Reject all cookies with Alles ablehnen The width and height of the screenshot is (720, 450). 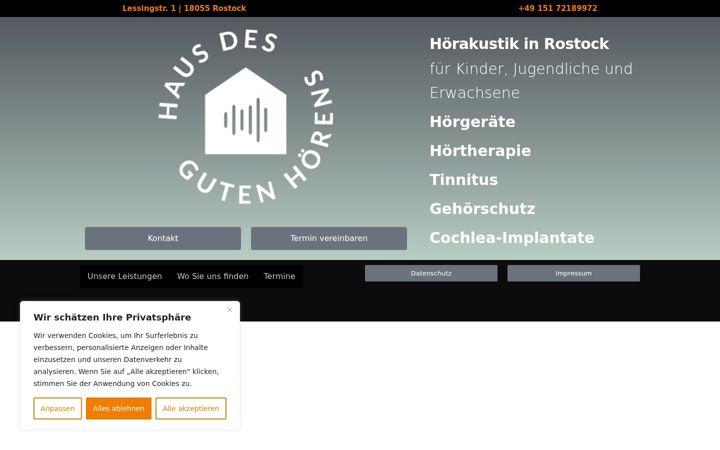point(118,408)
